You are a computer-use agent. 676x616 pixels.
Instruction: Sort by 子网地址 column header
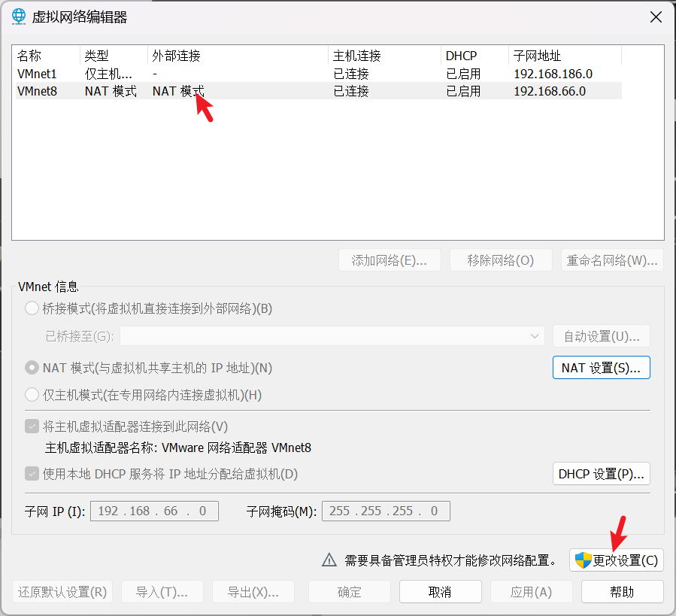565,56
